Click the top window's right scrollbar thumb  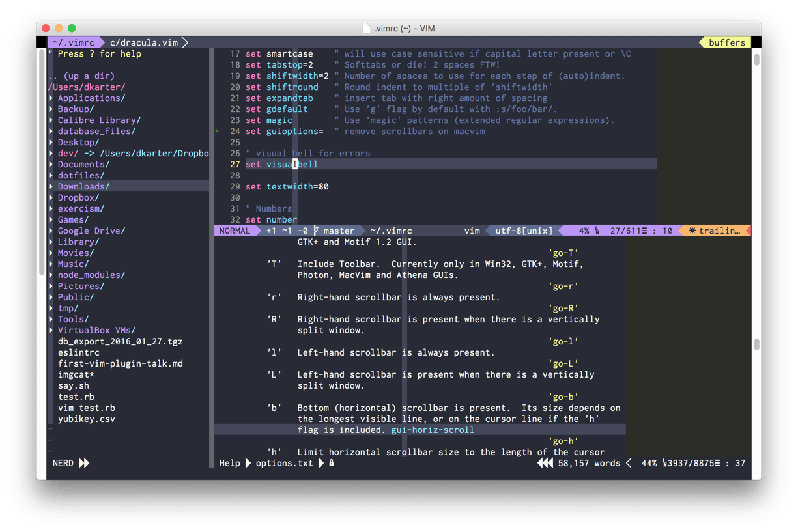pyautogui.click(x=756, y=60)
